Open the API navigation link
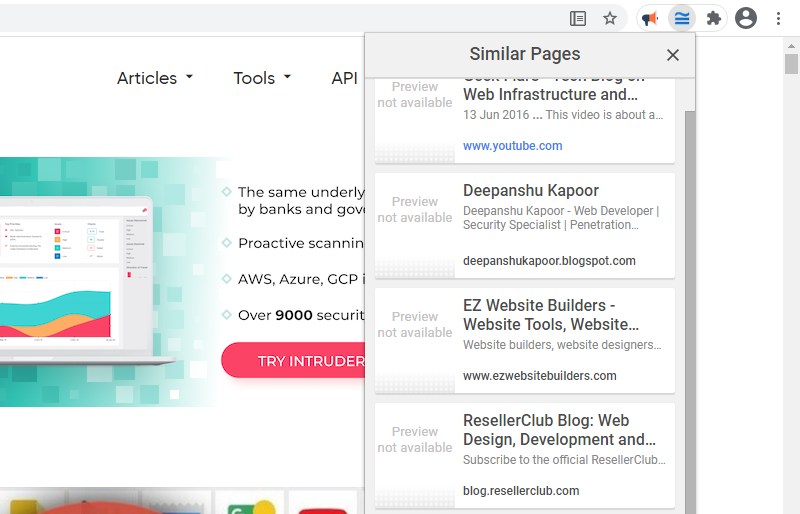This screenshot has height=514, width=800. point(344,78)
